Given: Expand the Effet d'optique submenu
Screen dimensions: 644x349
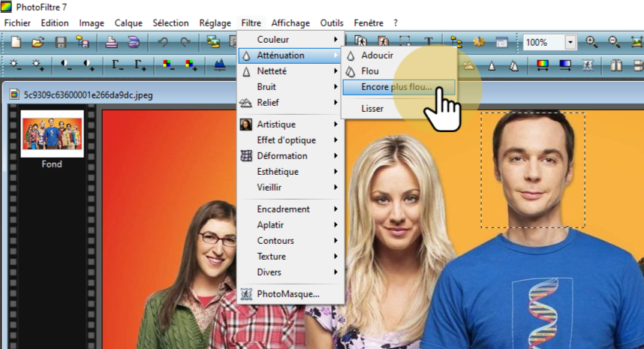Looking at the screenshot, I should point(290,140).
